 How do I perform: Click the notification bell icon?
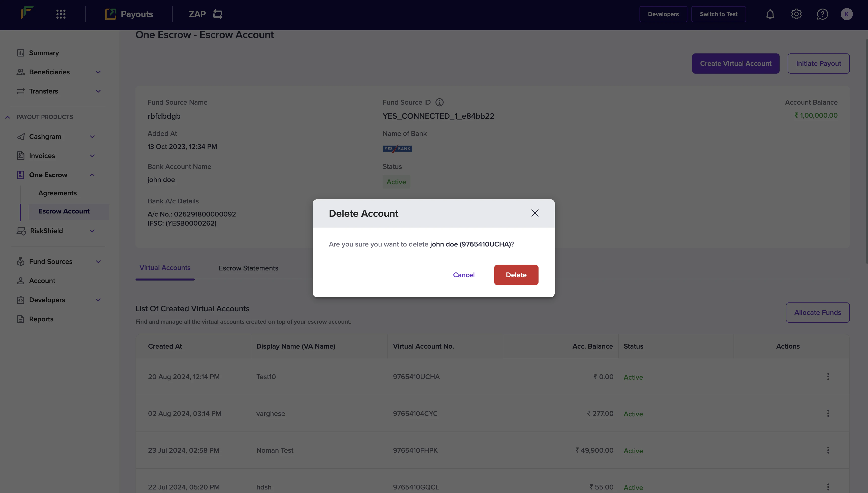tap(770, 14)
